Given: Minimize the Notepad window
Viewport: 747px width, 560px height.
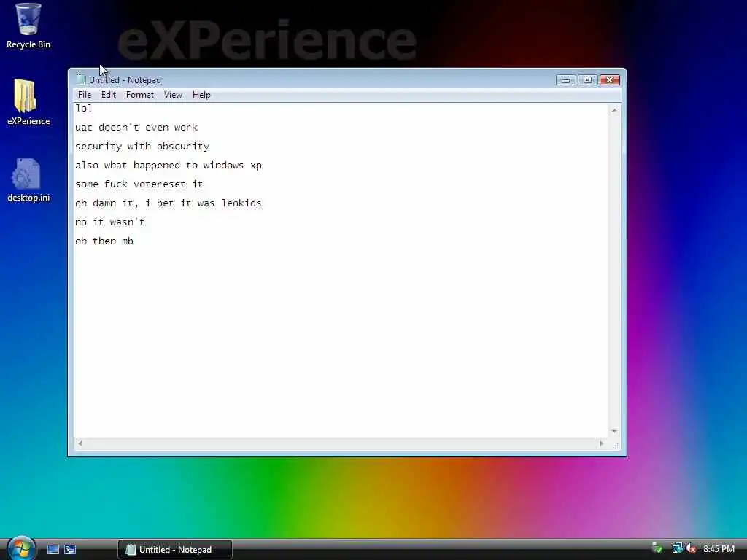Looking at the screenshot, I should [565, 80].
